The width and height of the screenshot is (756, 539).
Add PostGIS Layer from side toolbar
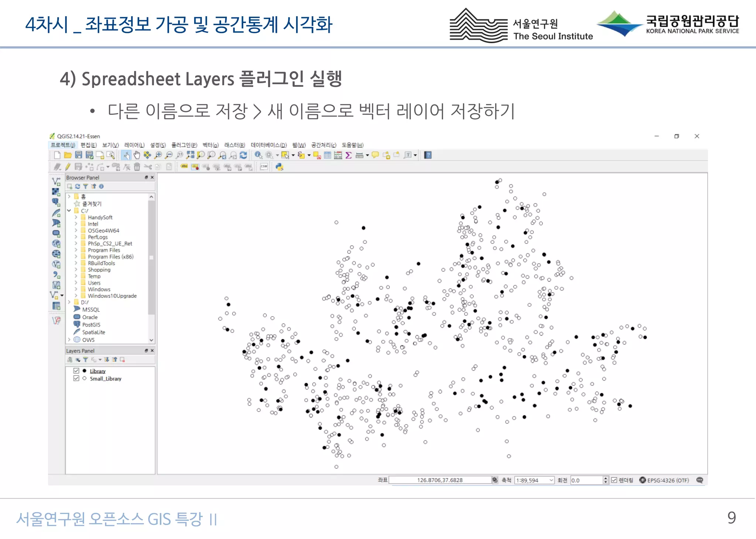click(x=56, y=202)
